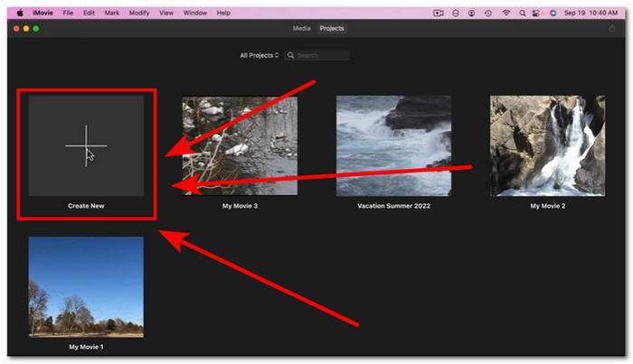633x364 pixels.
Task: Open the Modify menu
Action: (139, 13)
